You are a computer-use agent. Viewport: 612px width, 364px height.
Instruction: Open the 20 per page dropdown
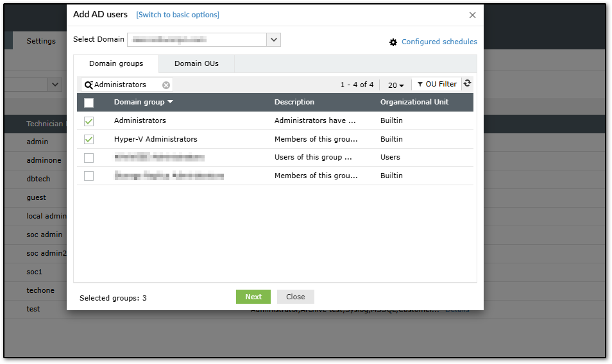point(396,85)
